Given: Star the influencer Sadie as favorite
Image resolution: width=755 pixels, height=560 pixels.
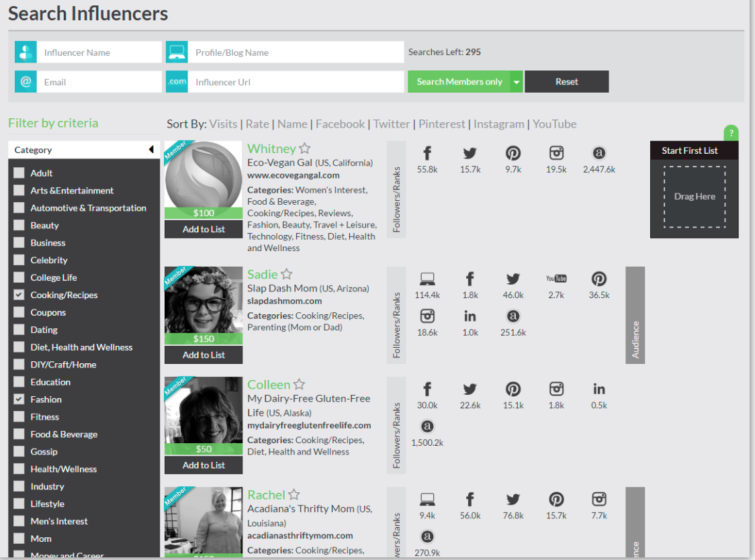Looking at the screenshot, I should [287, 274].
